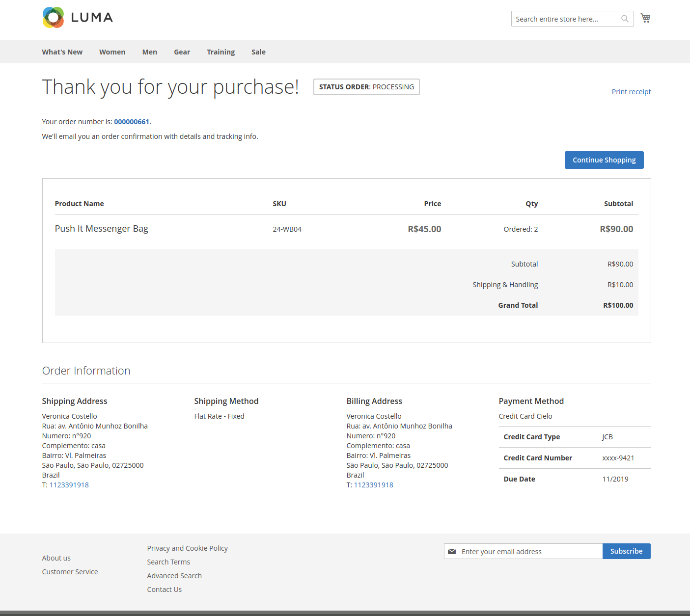Click the Flat Rate - Fixed shipping method
This screenshot has width=690, height=616.
220,416
